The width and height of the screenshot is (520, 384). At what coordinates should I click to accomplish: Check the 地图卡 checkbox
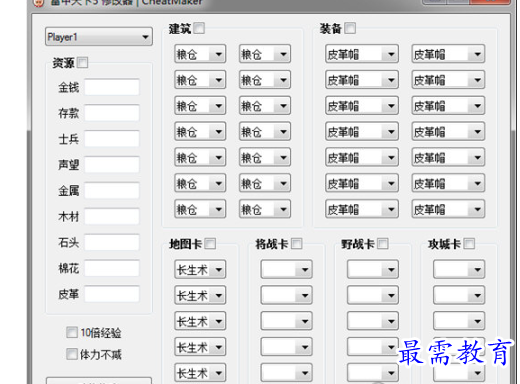coord(210,244)
